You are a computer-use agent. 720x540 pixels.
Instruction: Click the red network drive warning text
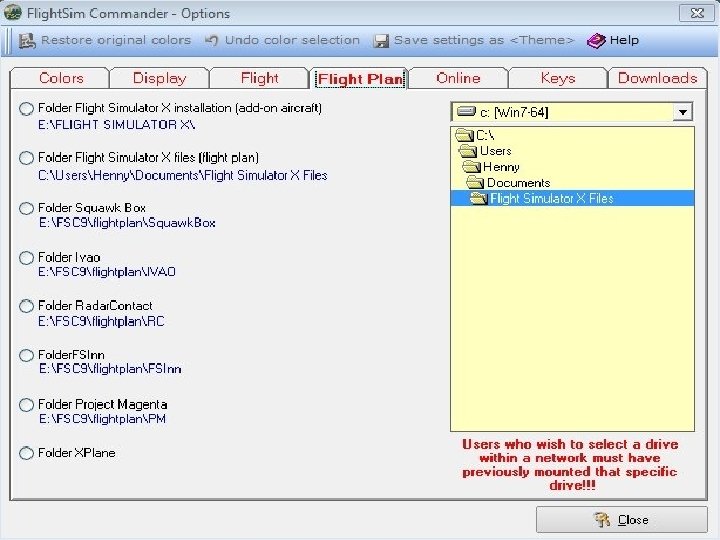570,465
